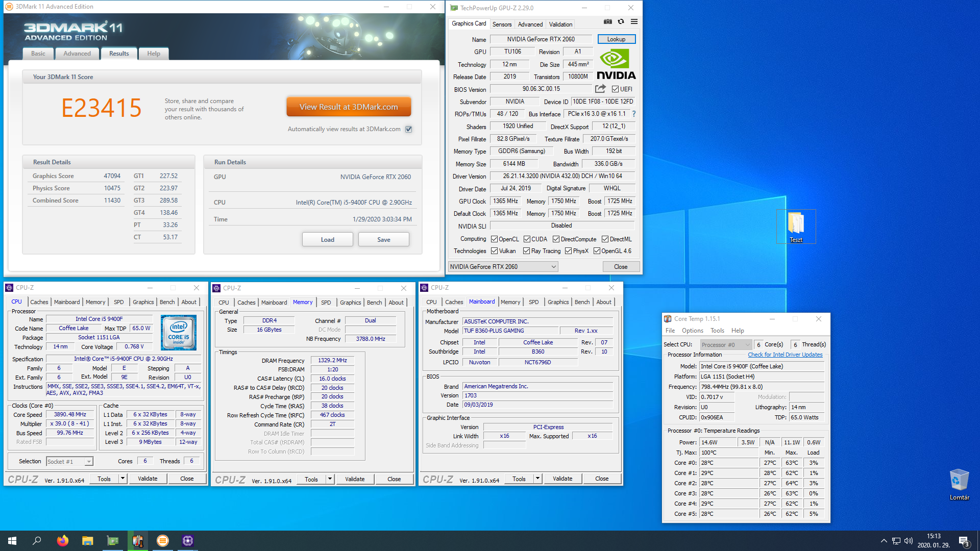Viewport: 980px width, 551px height.
Task: Click the GPU-Z screenshot camera icon
Action: coord(607,21)
